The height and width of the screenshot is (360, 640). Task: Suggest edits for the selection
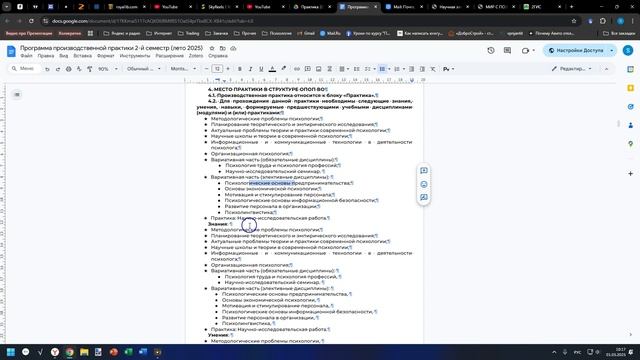pyautogui.click(x=424, y=198)
